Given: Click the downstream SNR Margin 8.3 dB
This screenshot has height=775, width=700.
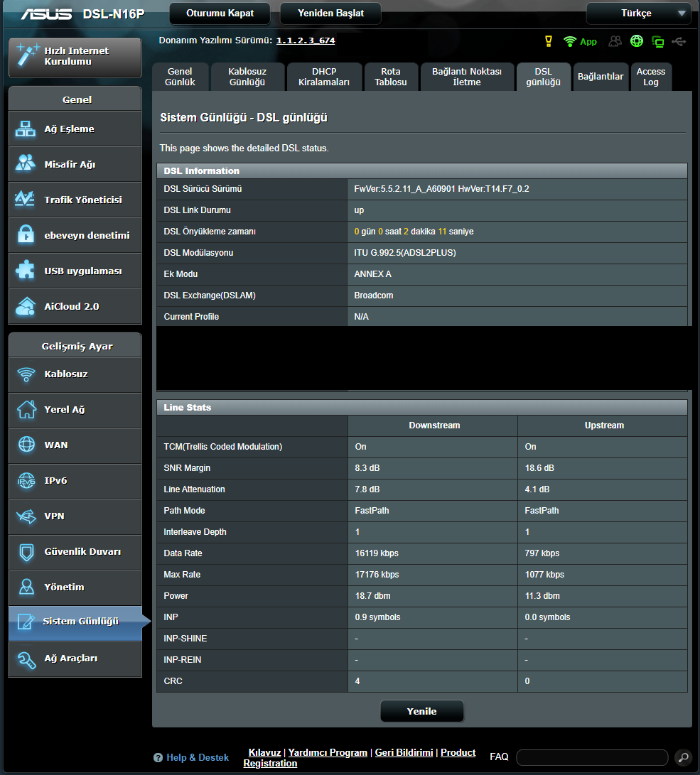Looking at the screenshot, I should 367,468.
